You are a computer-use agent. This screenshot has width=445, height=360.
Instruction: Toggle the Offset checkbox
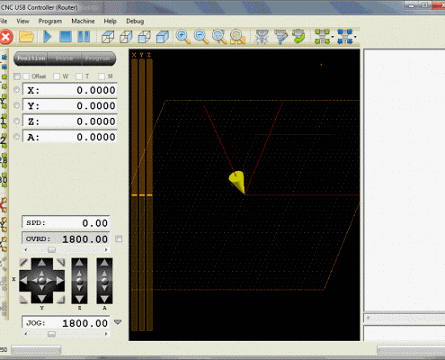click(x=26, y=76)
